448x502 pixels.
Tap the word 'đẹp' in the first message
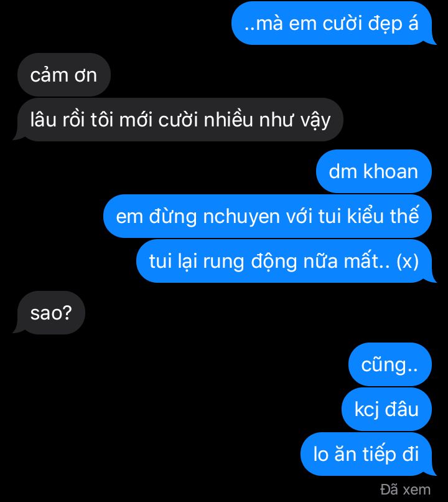pos(385,24)
